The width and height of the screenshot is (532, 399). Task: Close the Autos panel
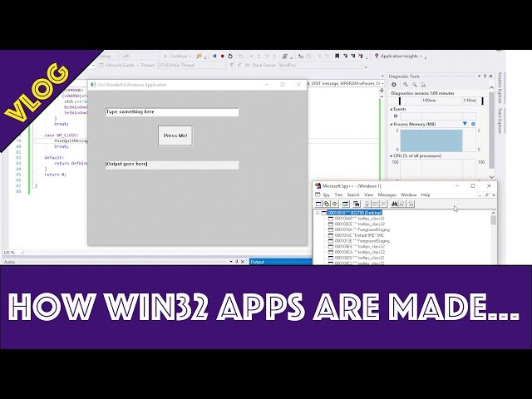pos(243,262)
